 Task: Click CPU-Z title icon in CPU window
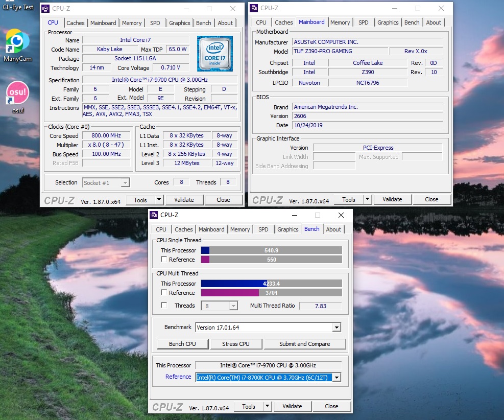45,9
